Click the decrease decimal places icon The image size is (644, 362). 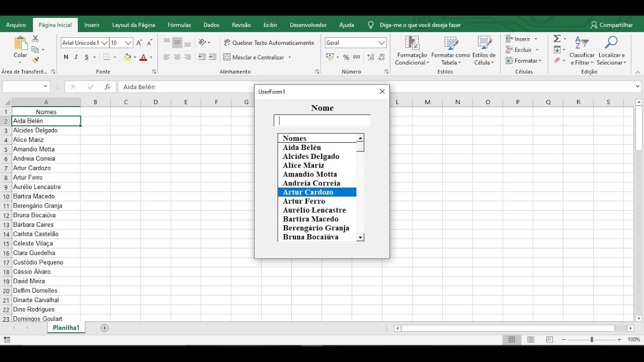(381, 57)
